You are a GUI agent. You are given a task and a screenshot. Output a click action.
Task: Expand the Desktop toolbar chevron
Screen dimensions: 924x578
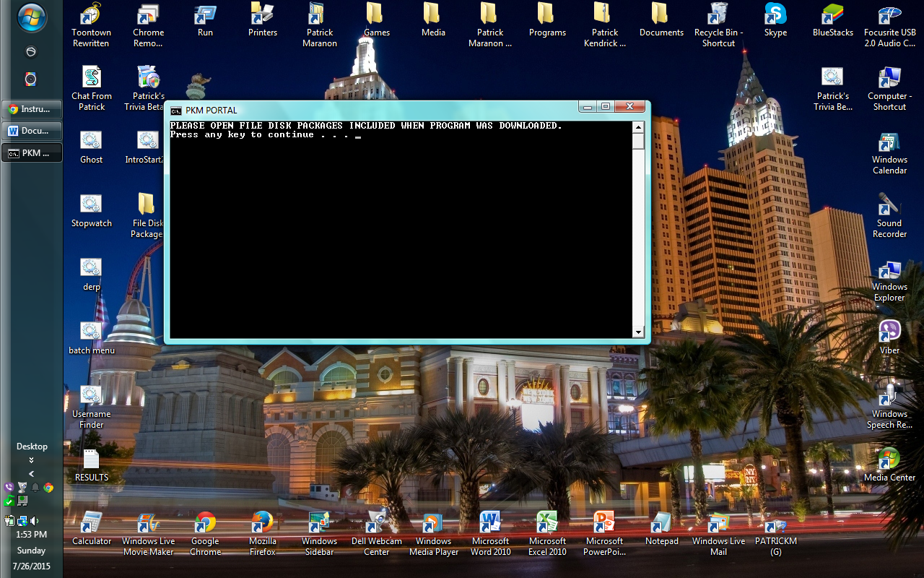tap(31, 460)
